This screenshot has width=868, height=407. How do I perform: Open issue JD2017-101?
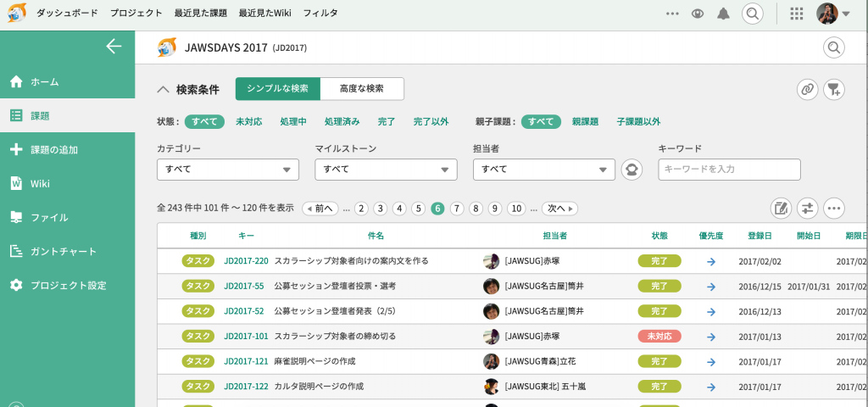click(x=247, y=336)
